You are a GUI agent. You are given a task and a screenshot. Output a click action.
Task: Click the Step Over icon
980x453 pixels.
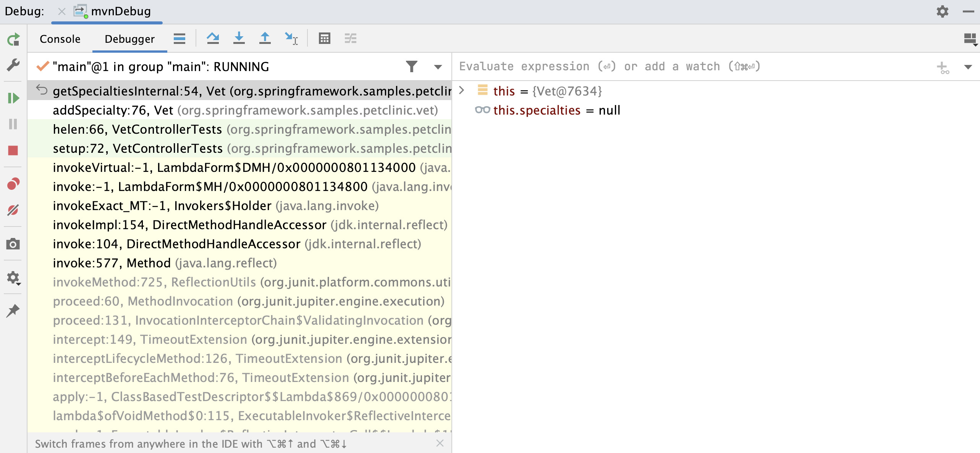(x=212, y=39)
